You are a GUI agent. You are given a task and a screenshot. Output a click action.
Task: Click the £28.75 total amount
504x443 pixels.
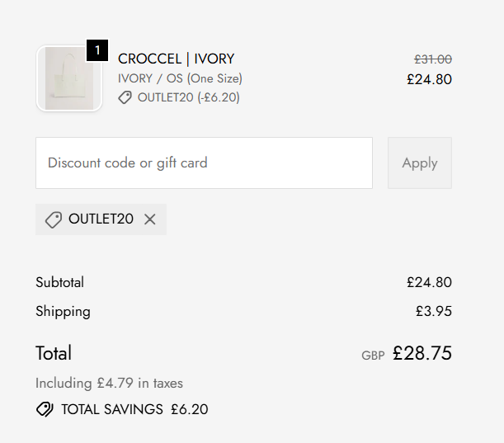point(422,354)
